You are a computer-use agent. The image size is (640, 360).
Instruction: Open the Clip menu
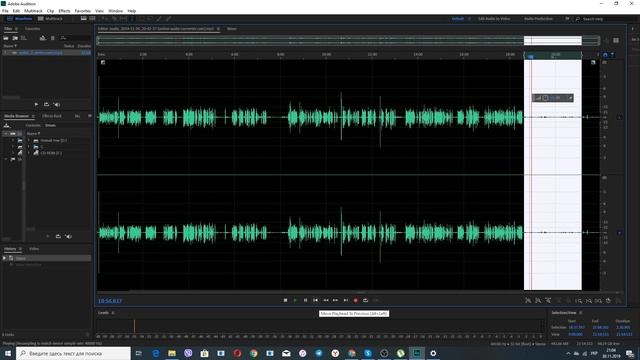point(50,11)
